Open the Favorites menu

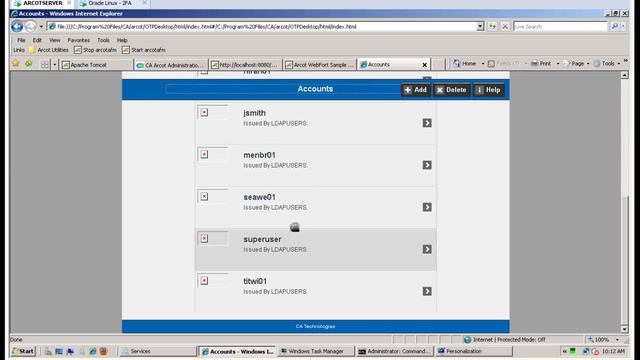[x=78, y=40]
